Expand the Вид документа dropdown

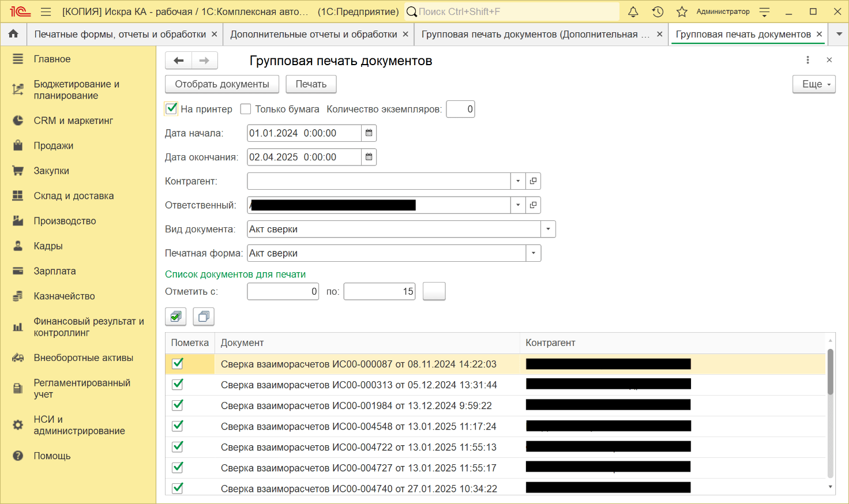click(x=548, y=229)
